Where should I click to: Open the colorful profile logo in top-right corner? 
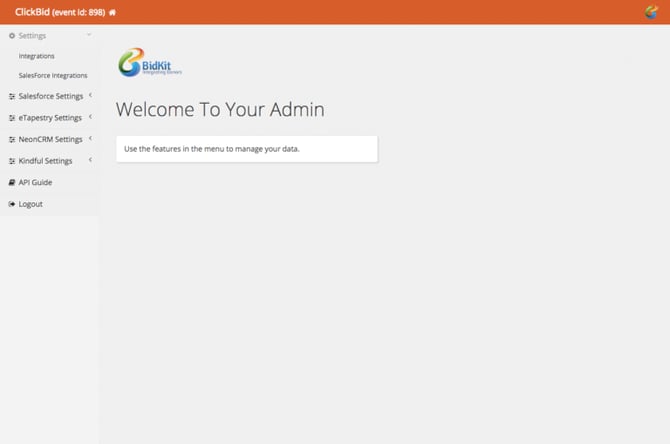(651, 12)
